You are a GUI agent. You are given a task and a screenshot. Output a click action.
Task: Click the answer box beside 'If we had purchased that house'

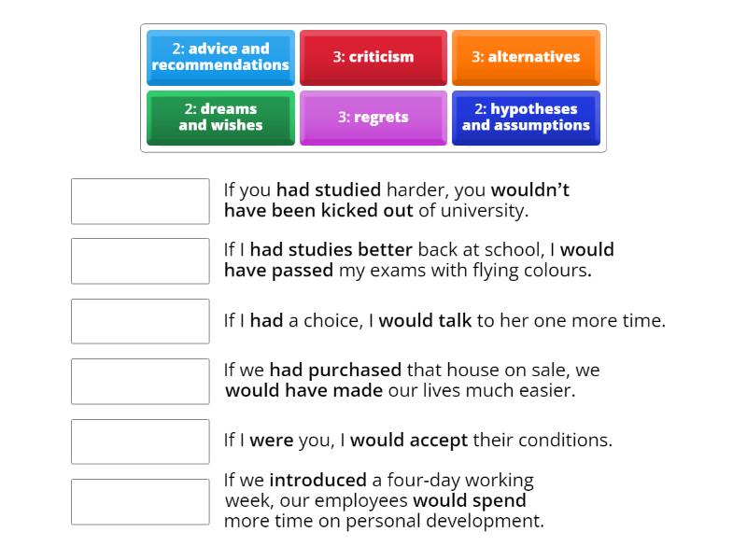[x=140, y=381]
